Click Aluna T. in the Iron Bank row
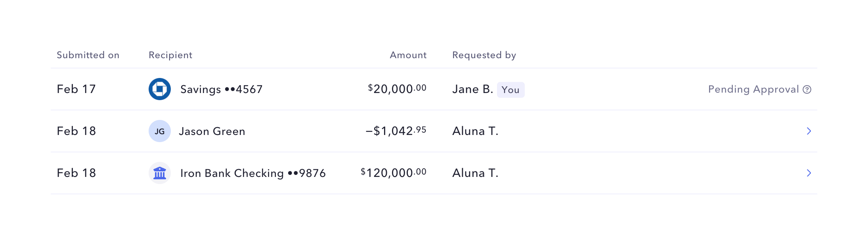Image resolution: width=868 pixels, height=245 pixels. [475, 173]
